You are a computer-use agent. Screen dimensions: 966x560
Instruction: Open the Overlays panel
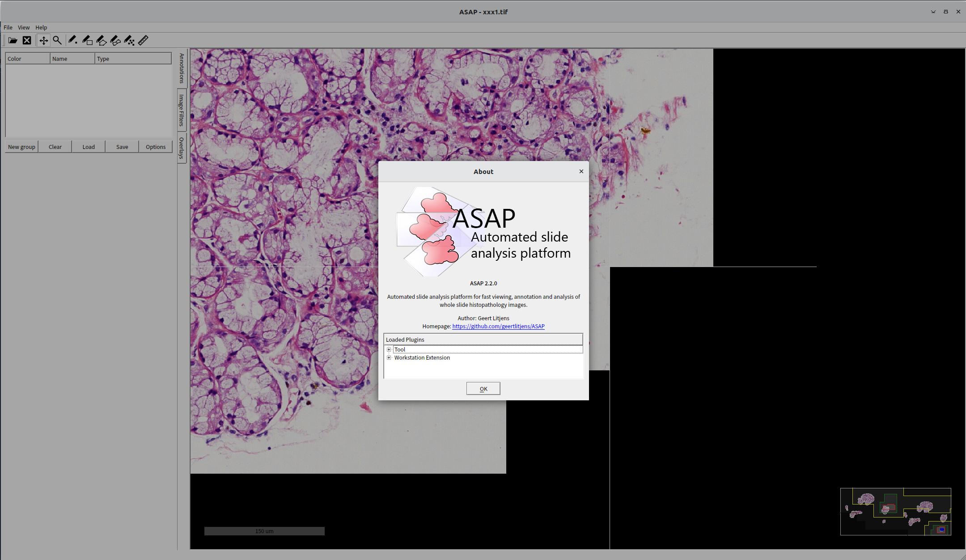click(181, 152)
